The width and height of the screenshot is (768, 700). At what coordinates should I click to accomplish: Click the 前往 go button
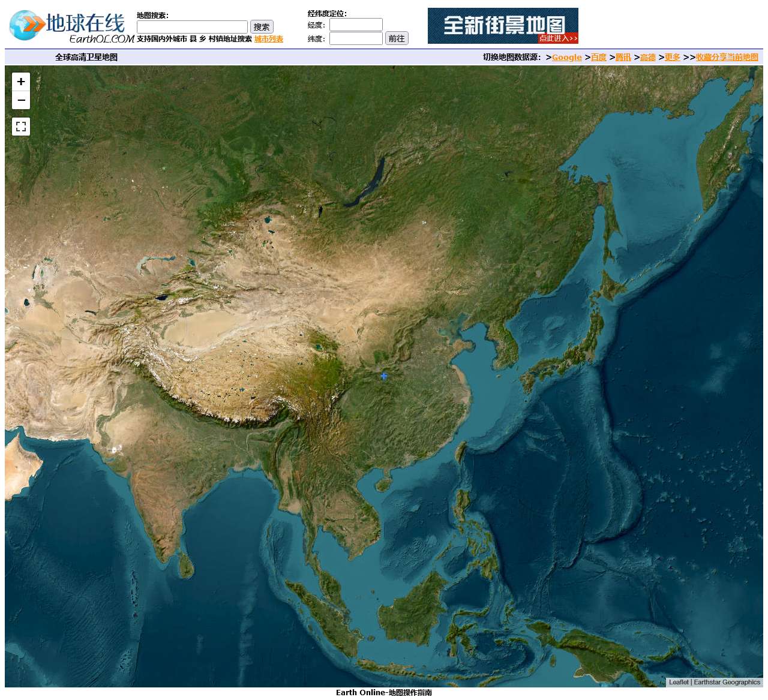397,38
